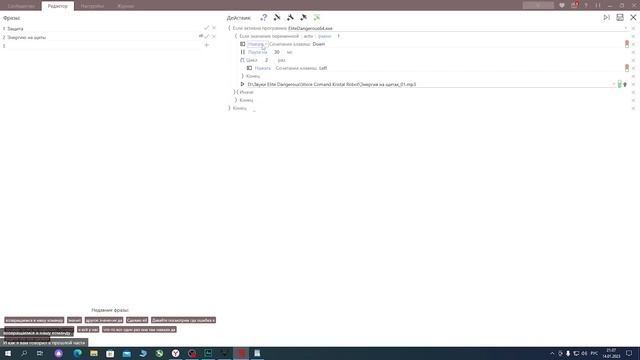Run the command with the play-step icon
640x360 pixels.
tap(607, 17)
